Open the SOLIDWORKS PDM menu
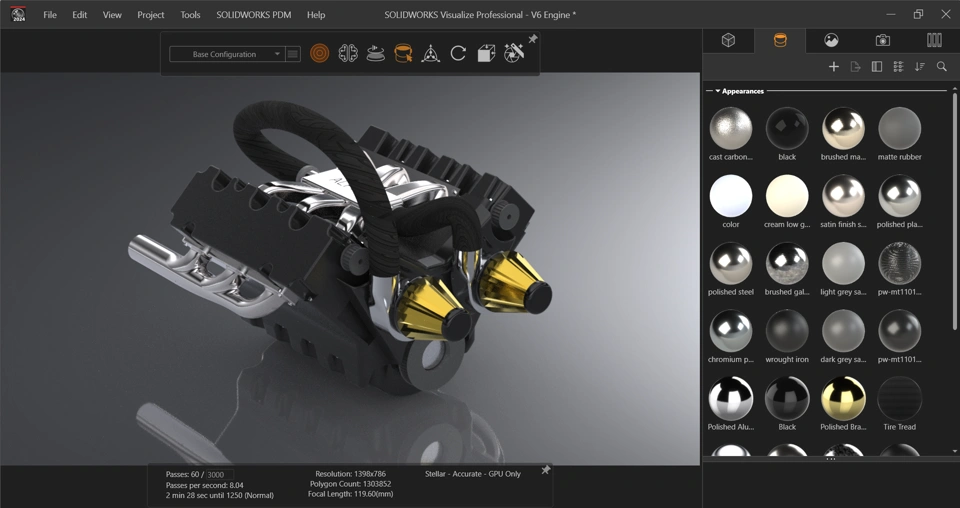960x508 pixels. pos(253,15)
